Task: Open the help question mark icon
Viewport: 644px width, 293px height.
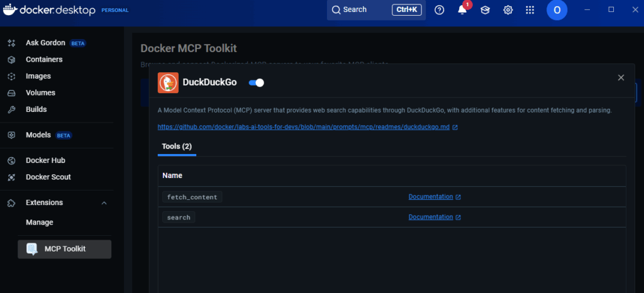Action: [x=440, y=10]
